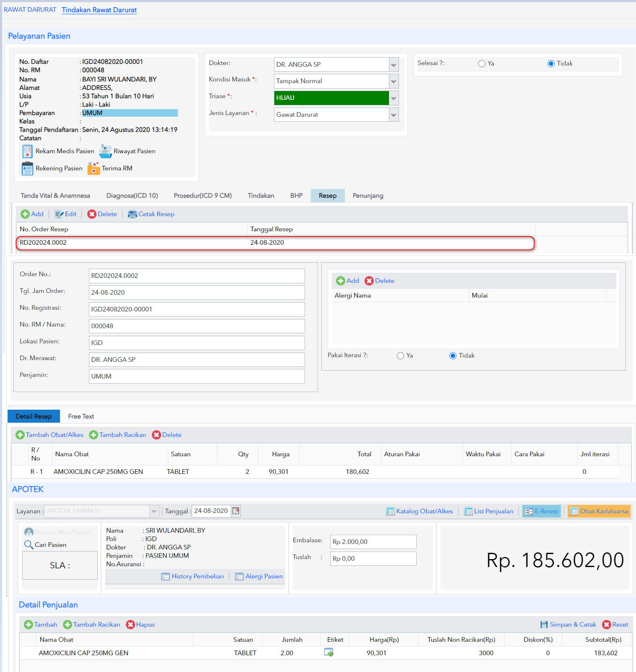Expand the Triase dropdown
The height and width of the screenshot is (672, 636).
[x=394, y=98]
